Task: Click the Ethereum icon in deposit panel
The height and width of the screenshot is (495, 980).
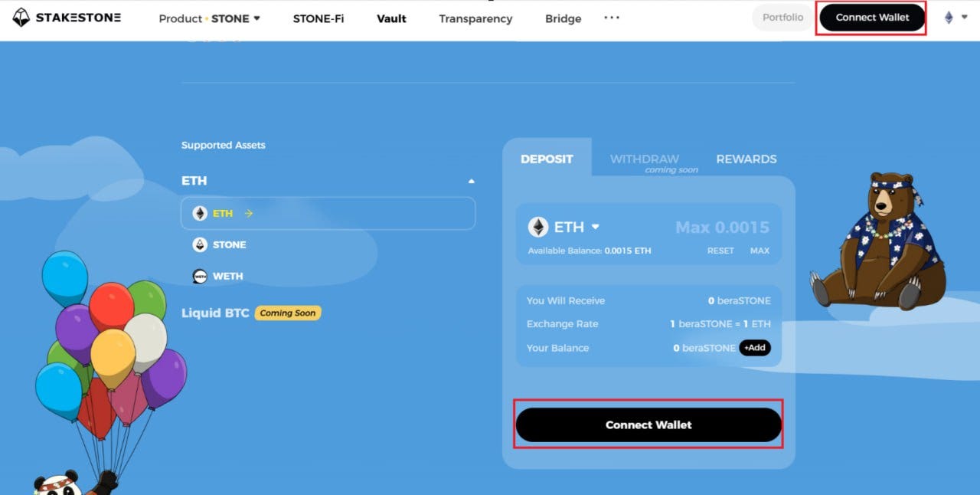Action: [x=538, y=227]
